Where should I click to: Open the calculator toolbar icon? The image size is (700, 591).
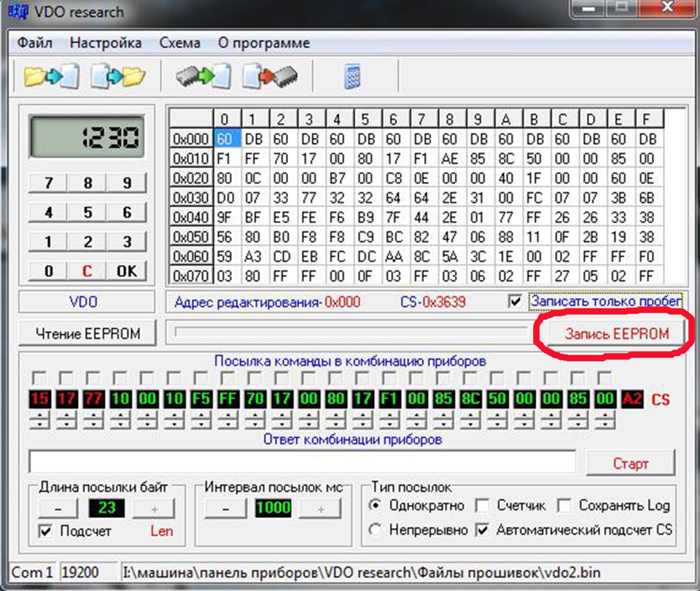[x=352, y=77]
